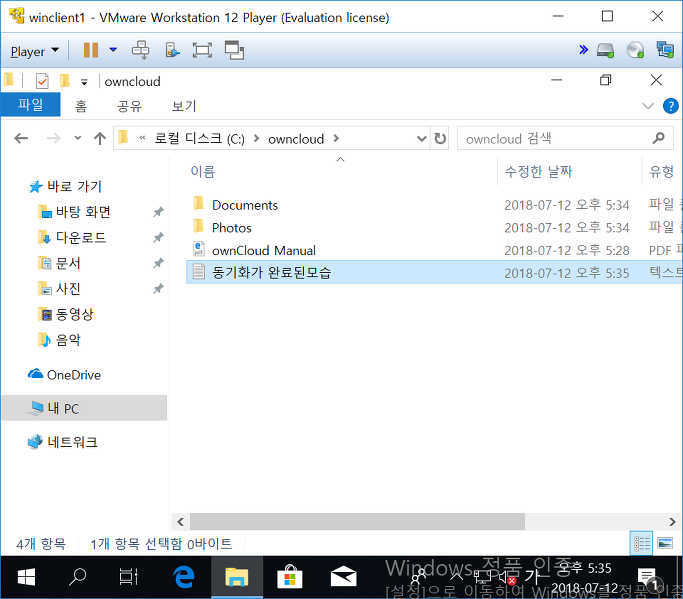
Task: Sort files by 수정한 날짜 column header
Action: click(x=538, y=172)
